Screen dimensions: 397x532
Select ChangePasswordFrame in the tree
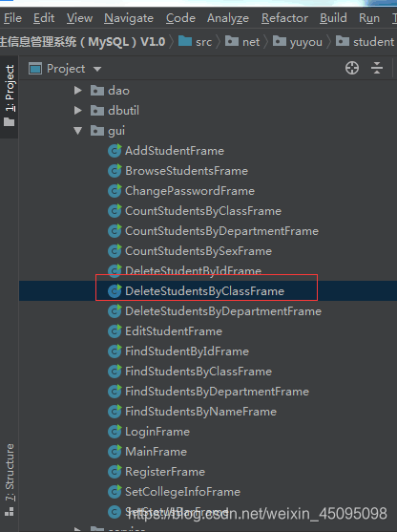190,191
